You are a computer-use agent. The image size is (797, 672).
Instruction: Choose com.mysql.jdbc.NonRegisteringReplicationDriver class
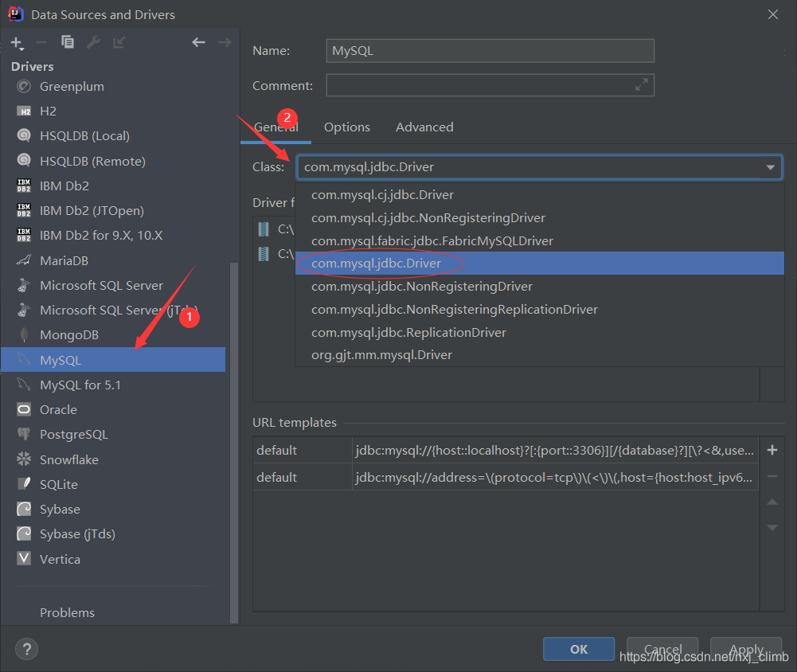point(540,309)
